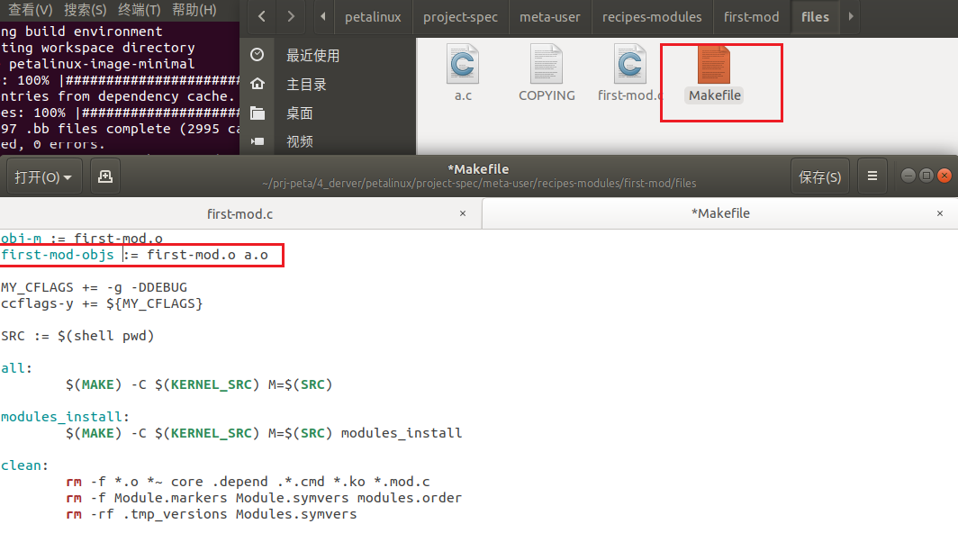Close the first-mod.c tab
The height and width of the screenshot is (560, 958).
pos(463,213)
